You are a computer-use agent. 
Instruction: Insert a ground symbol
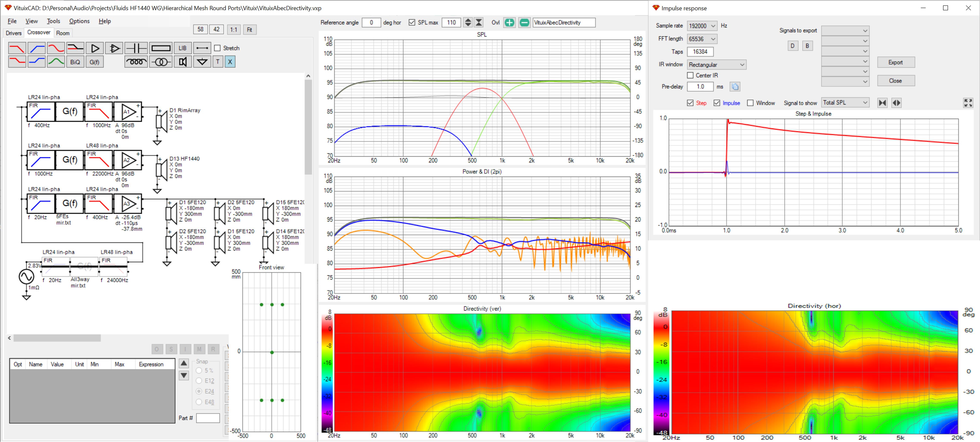[x=202, y=62]
